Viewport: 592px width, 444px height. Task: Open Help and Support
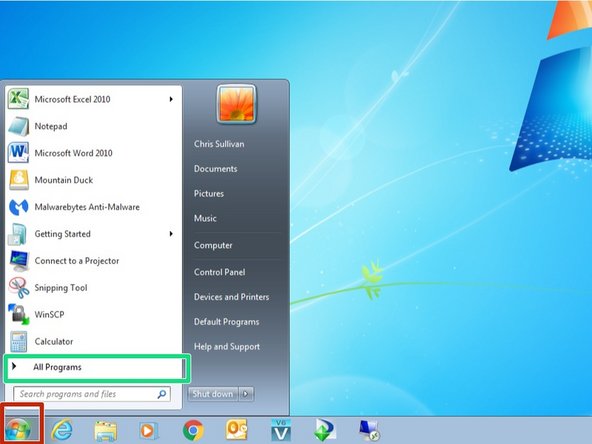pos(227,347)
